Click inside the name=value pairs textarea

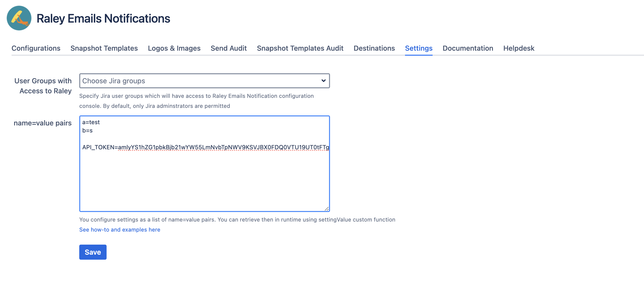[204, 164]
